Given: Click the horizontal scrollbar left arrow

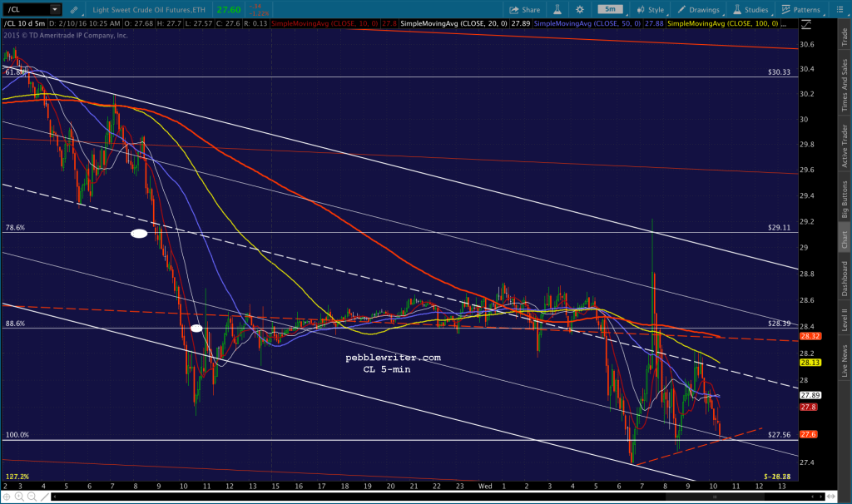Looking at the screenshot, I should [54, 497].
